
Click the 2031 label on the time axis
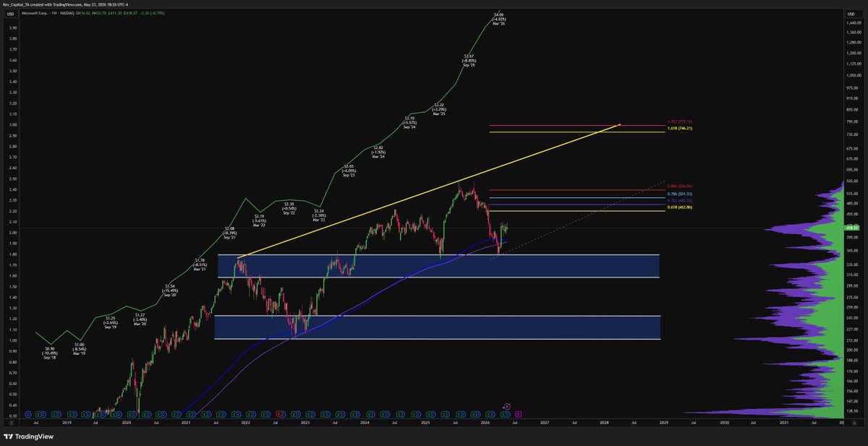784,423
